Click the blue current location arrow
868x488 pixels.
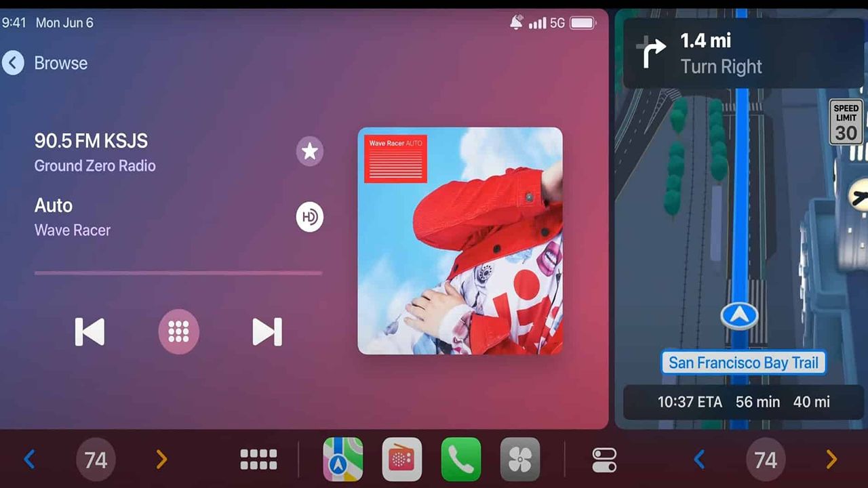pyautogui.click(x=739, y=316)
